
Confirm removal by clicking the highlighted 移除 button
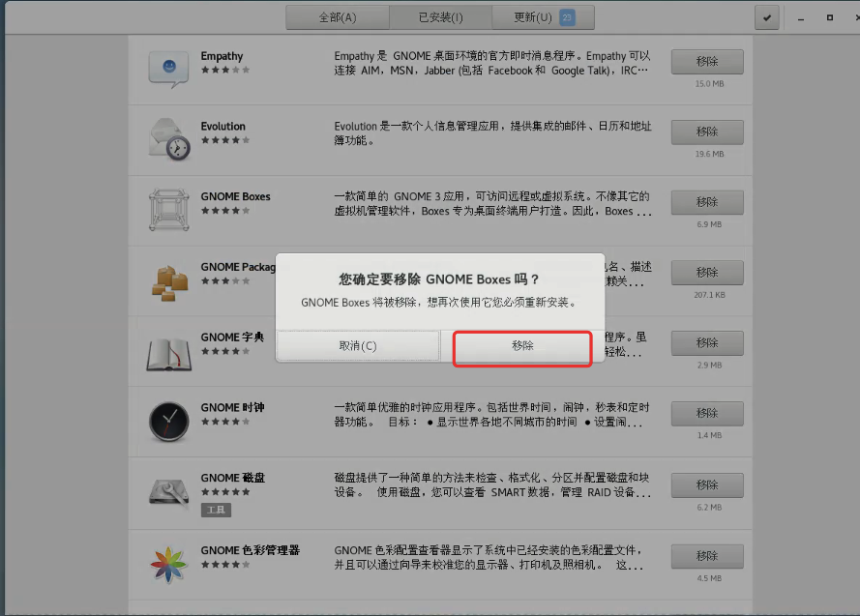(x=522, y=345)
